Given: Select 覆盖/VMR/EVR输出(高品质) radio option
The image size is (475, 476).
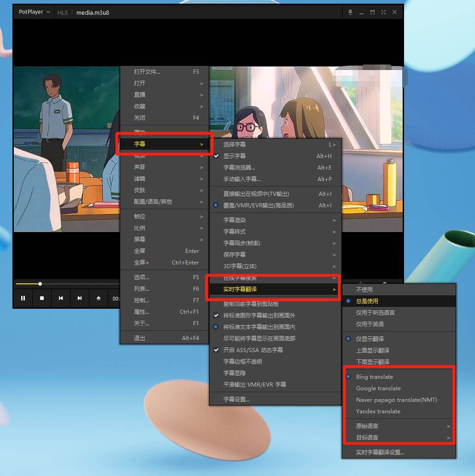Looking at the screenshot, I should pos(276,206).
